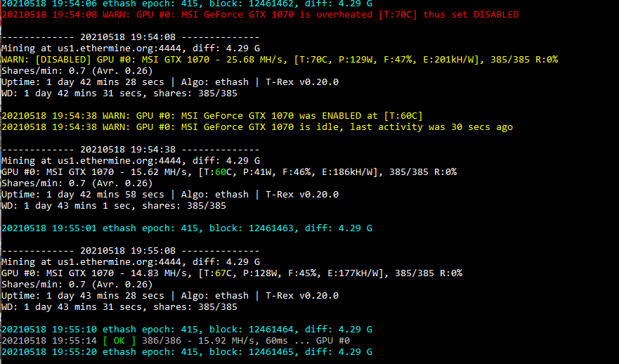Select timestamp '20210518 19:55:01'
Screen dimensions: 619x364
49,228
